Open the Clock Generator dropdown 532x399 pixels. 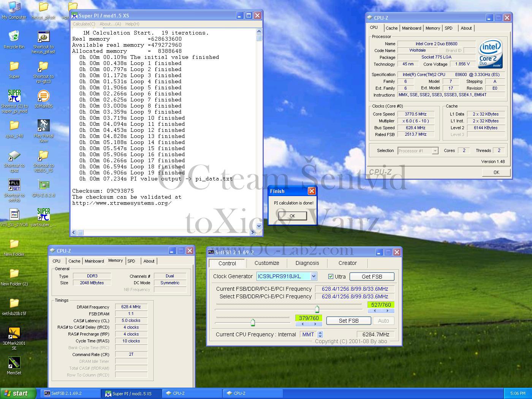313,276
